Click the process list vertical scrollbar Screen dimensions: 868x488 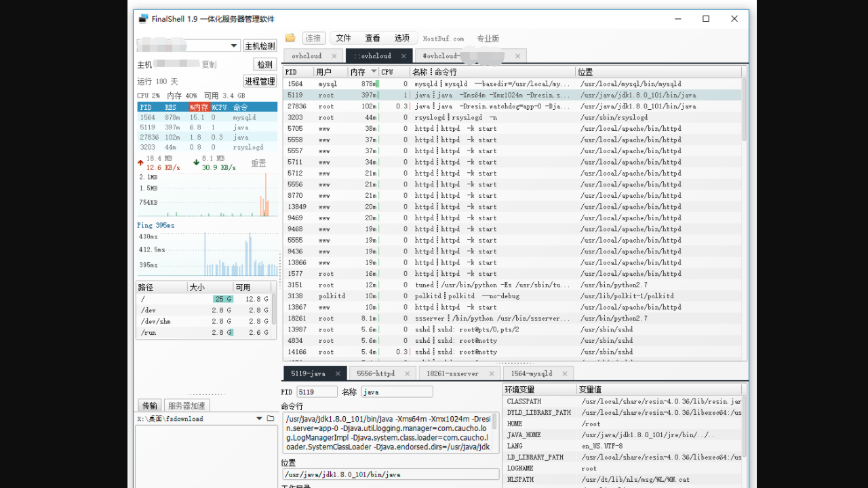744,108
